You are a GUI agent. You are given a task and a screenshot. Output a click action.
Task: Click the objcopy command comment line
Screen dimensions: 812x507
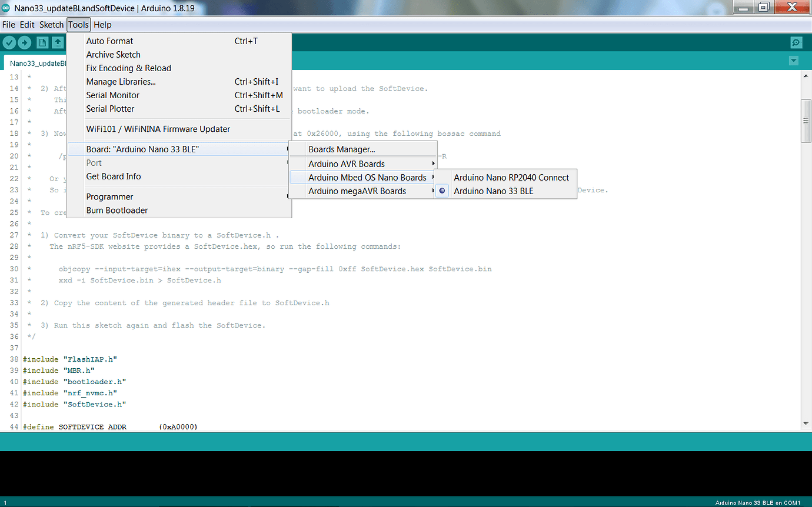[275, 269]
